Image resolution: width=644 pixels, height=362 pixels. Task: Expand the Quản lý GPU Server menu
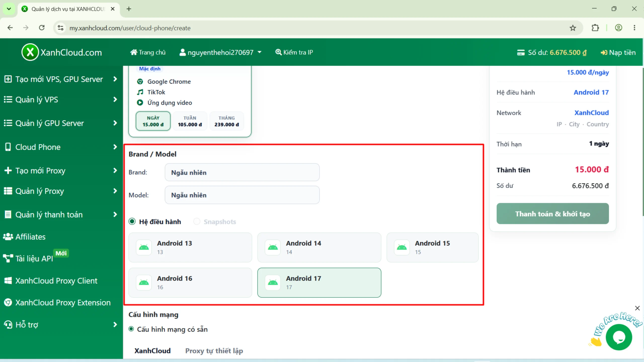(61, 123)
